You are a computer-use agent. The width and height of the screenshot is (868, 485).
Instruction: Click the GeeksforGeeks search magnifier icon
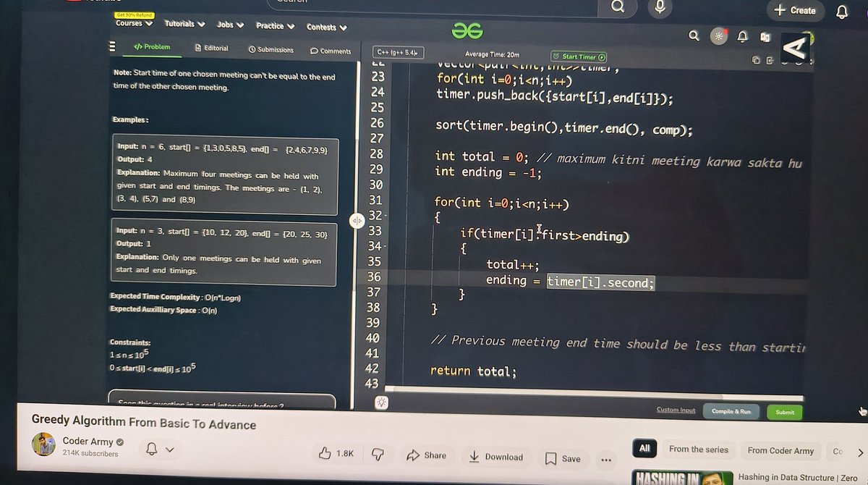click(x=694, y=35)
